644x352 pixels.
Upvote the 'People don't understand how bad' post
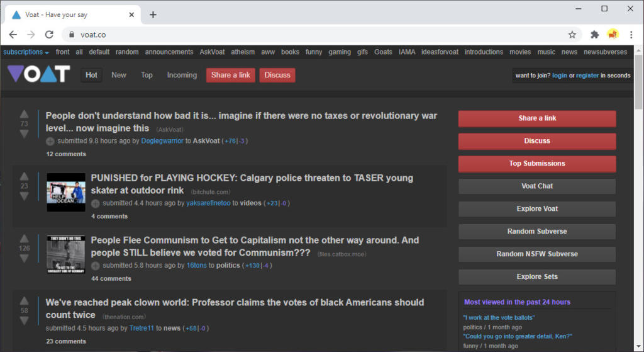[x=25, y=114]
